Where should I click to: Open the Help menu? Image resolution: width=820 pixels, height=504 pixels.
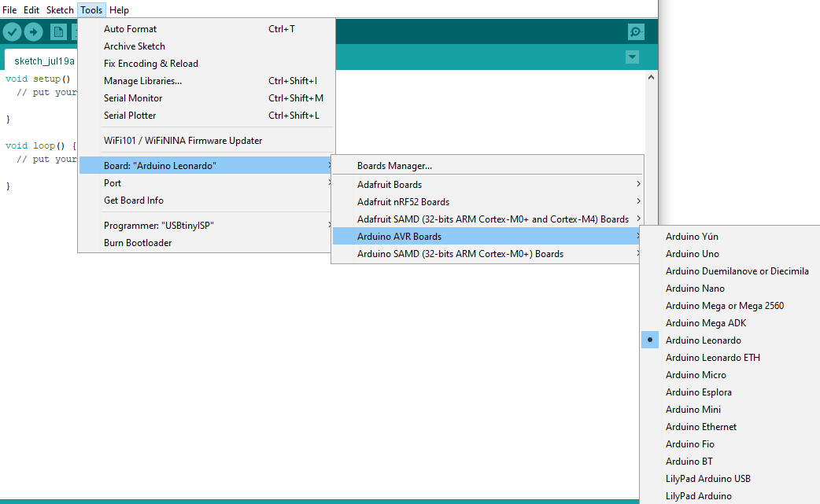(x=119, y=9)
